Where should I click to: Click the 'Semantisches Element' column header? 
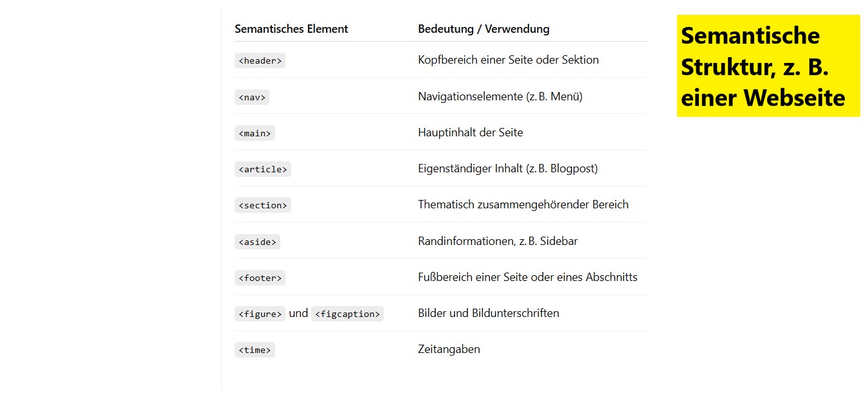[x=291, y=29]
